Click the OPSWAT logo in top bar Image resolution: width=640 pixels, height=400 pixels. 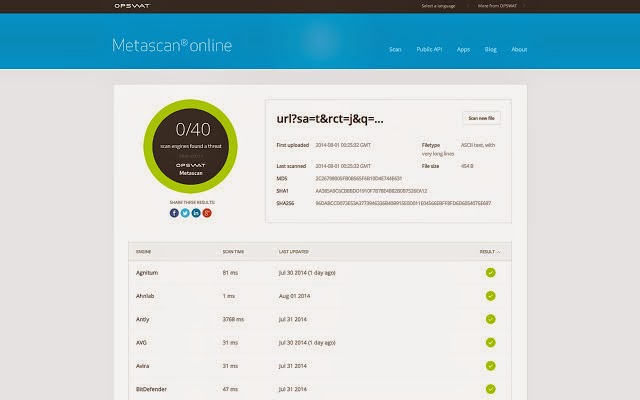click(132, 6)
